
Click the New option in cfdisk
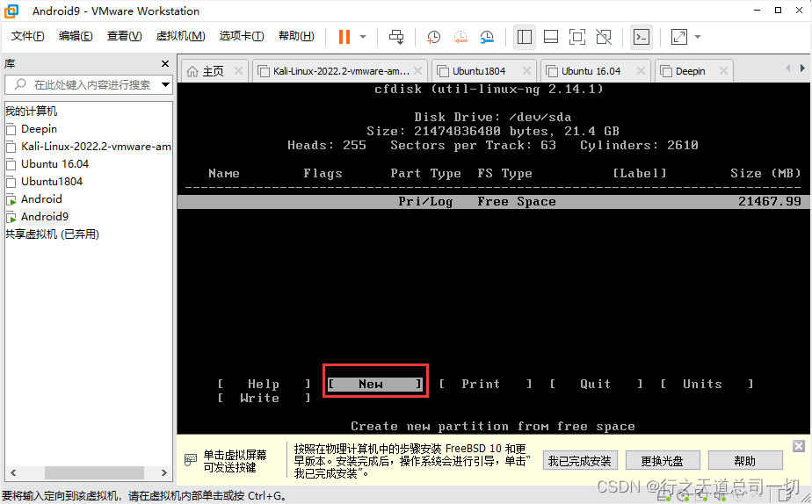click(375, 384)
